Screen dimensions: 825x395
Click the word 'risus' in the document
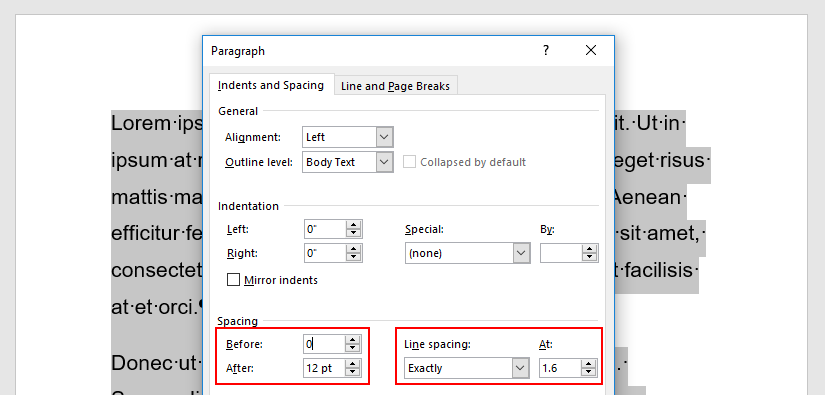pyautogui.click(x=681, y=160)
